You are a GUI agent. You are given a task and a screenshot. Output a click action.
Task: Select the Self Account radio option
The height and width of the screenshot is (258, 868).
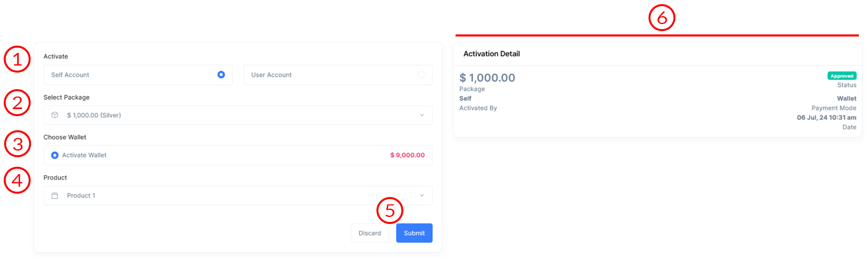click(x=221, y=75)
